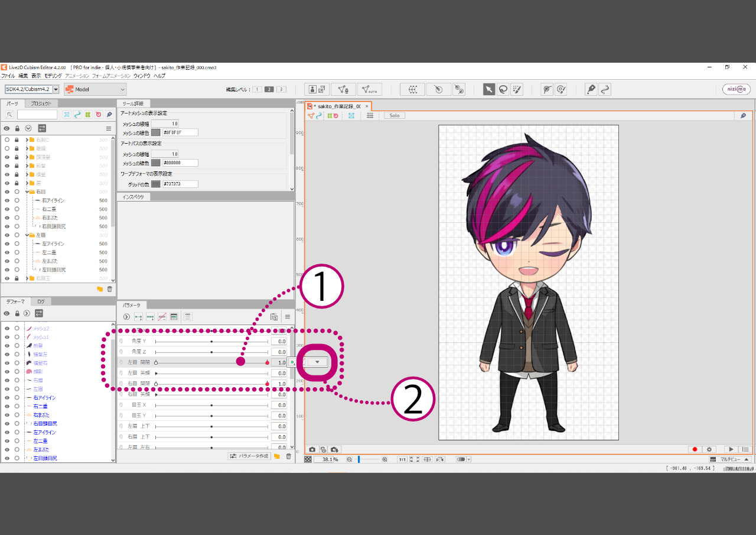Open the texture atlas editor
The width and height of the screenshot is (756, 535).
coord(317,89)
